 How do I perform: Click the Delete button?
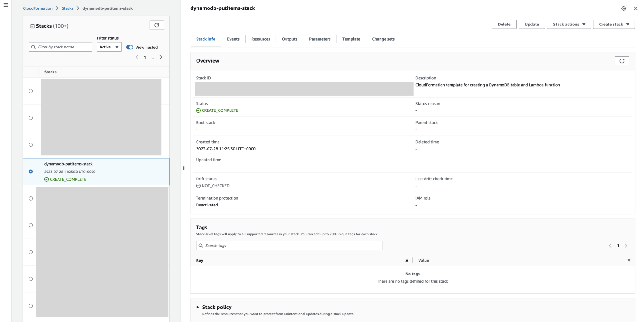503,24
